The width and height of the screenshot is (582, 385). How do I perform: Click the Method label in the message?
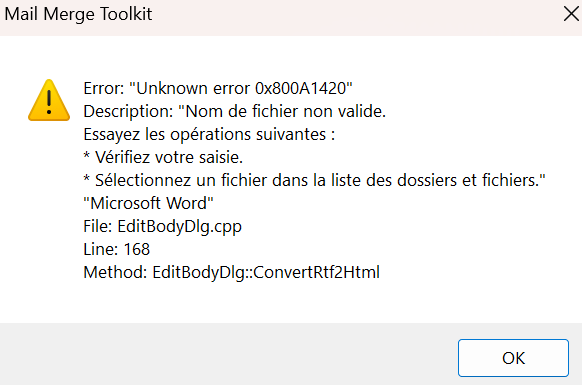coord(115,273)
